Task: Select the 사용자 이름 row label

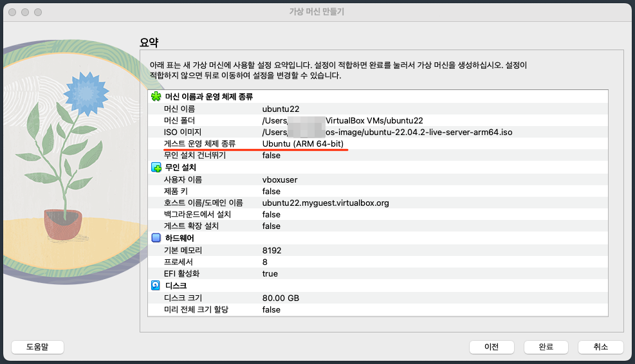Action: (x=183, y=180)
